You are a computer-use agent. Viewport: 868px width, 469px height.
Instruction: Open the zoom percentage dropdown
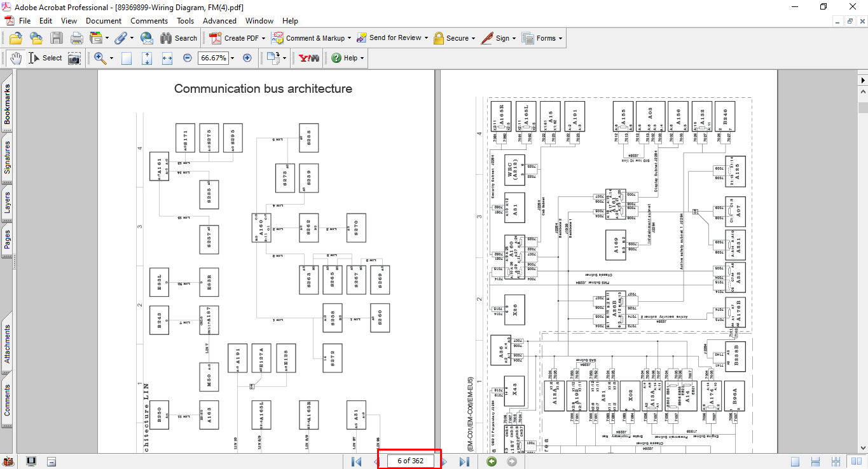pyautogui.click(x=232, y=58)
